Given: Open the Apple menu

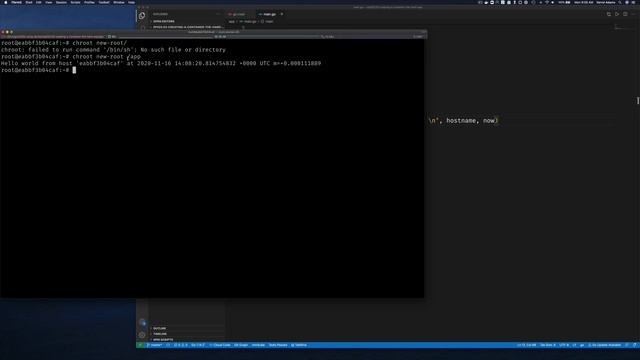Looking at the screenshot, I should (x=6, y=2).
